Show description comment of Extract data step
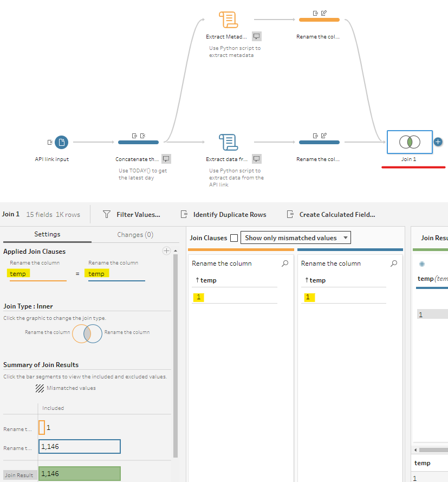 (257, 159)
